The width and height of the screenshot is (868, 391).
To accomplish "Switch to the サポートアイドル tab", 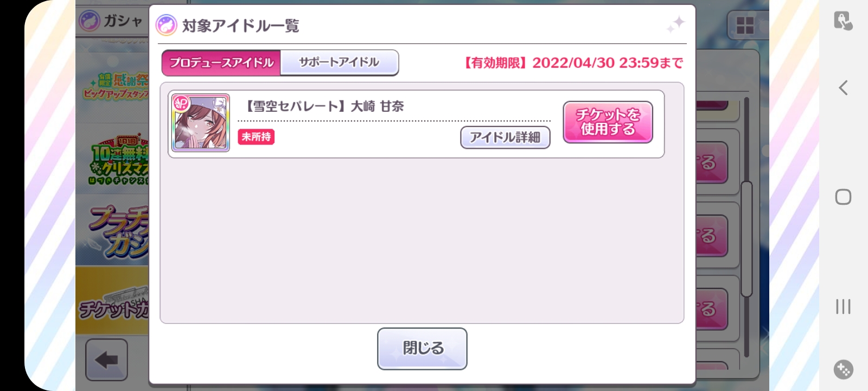I will [x=339, y=62].
